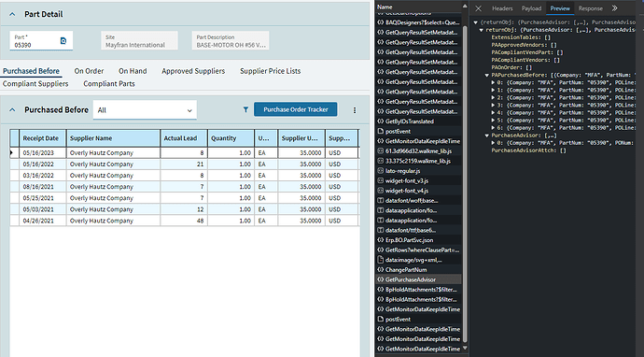Click the part search icon next to 05390

[63, 41]
